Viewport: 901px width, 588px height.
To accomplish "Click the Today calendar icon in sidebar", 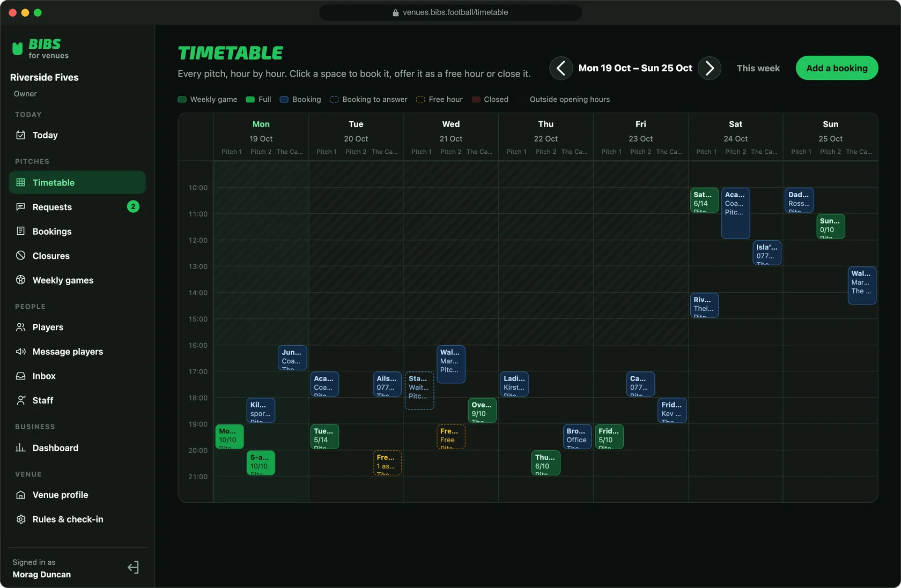I will point(20,135).
